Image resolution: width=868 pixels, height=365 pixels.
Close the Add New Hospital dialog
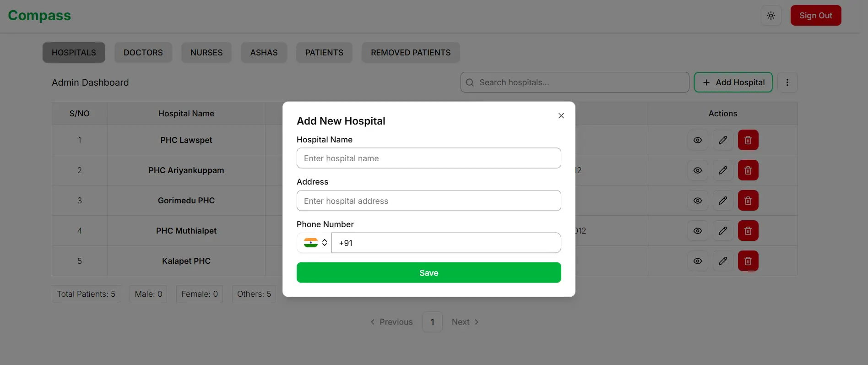pos(561,115)
